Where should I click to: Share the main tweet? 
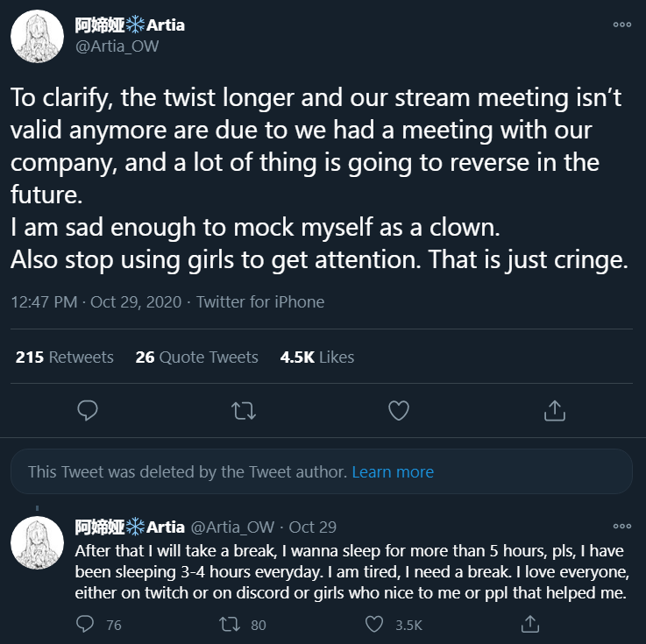[554, 409]
